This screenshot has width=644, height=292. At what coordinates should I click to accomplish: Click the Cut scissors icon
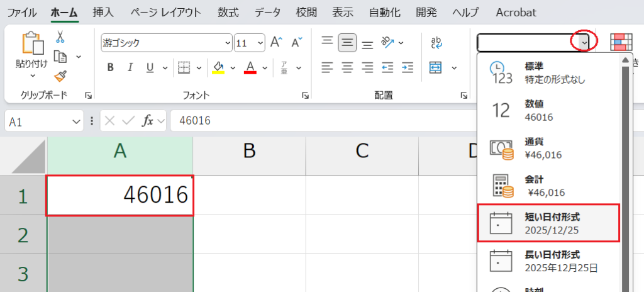[60, 37]
